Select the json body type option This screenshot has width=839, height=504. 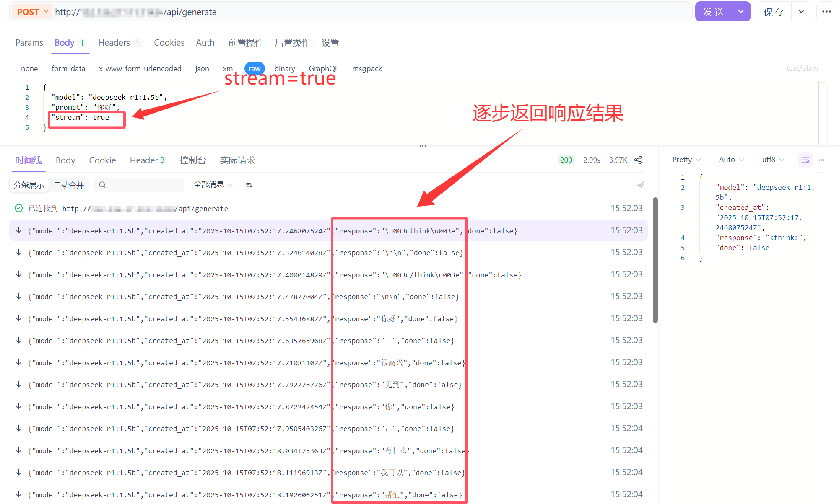pos(202,69)
